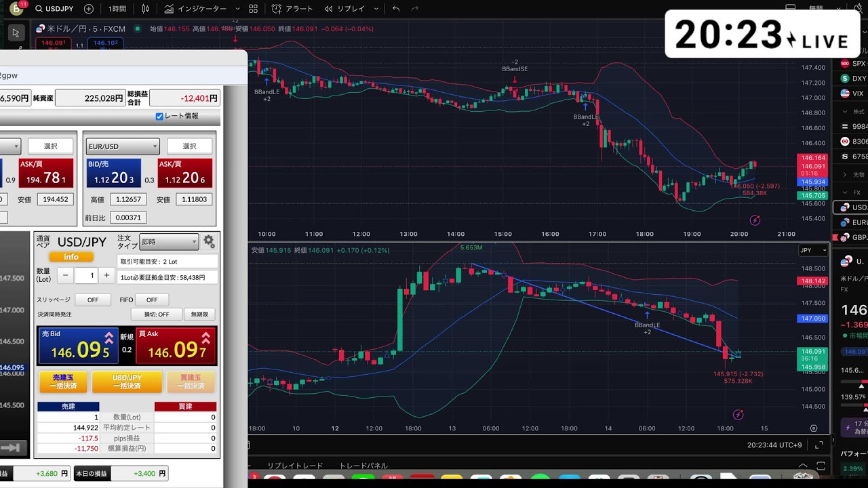Open the candlestick chart type selector
Viewport: 868px width, 488px height.
point(146,9)
